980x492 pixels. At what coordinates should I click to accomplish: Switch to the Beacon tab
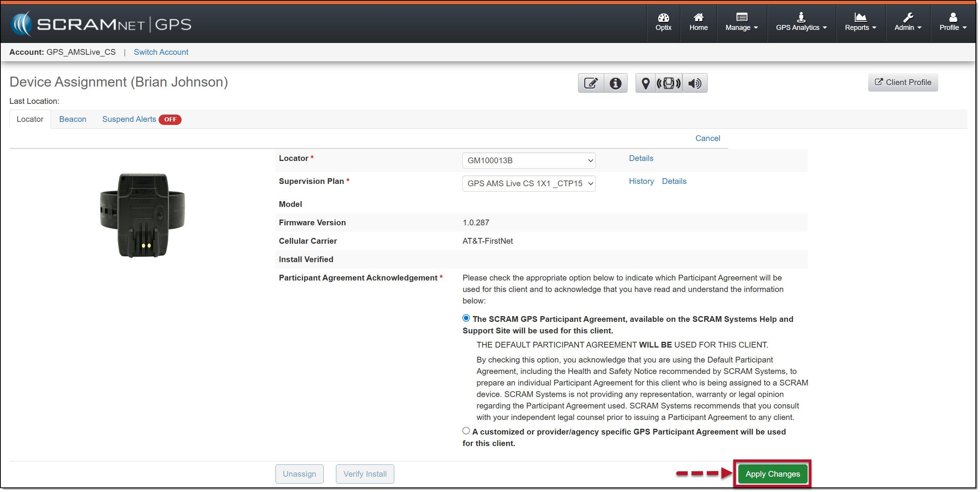tap(72, 119)
